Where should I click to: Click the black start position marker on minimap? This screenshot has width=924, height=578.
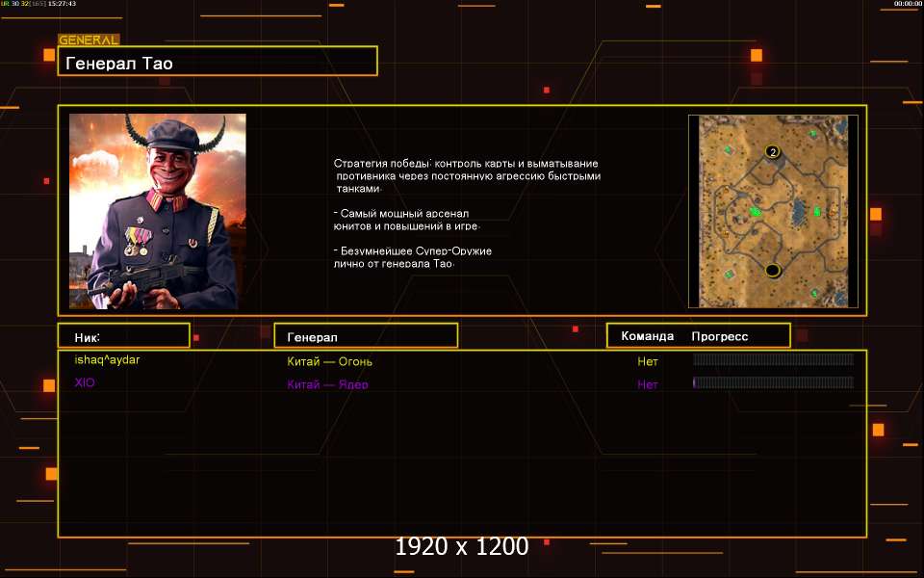[772, 270]
